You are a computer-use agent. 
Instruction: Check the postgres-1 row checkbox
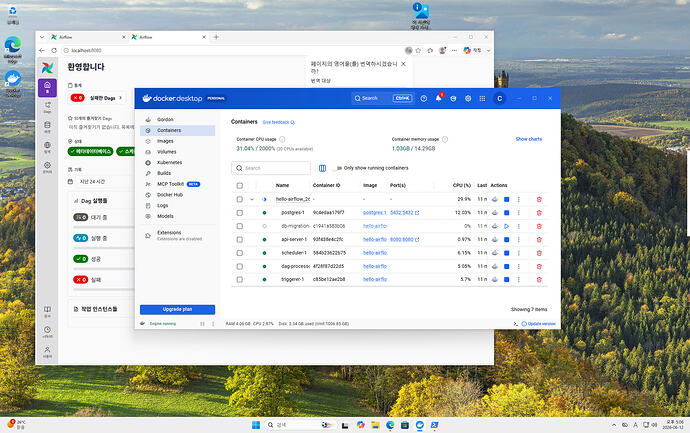(x=239, y=213)
